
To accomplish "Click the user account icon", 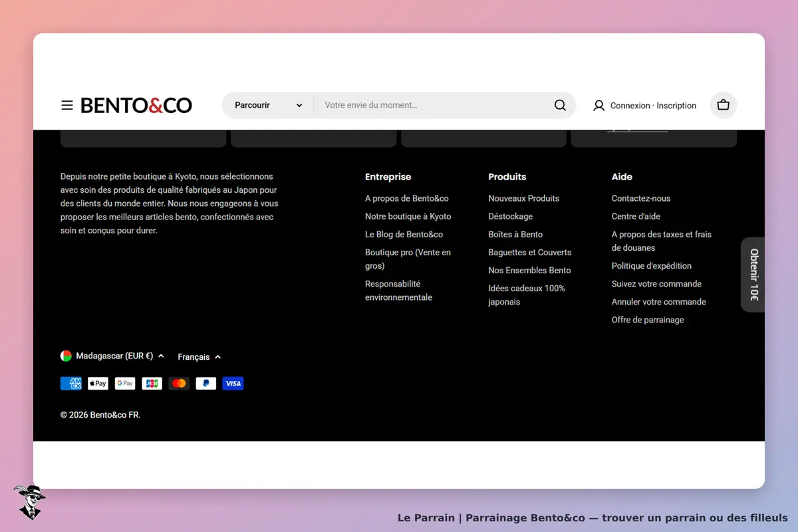I will [598, 105].
